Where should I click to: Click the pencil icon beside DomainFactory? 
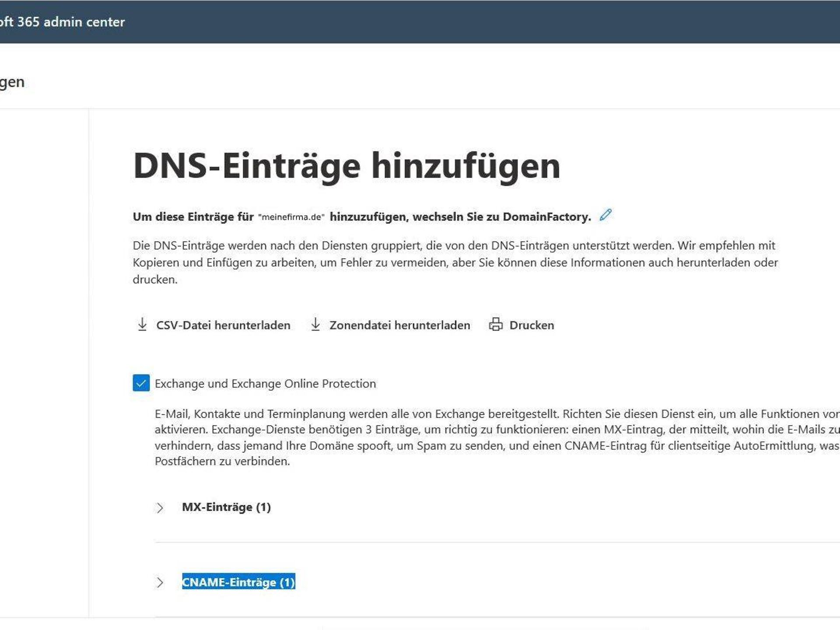pyautogui.click(x=605, y=215)
